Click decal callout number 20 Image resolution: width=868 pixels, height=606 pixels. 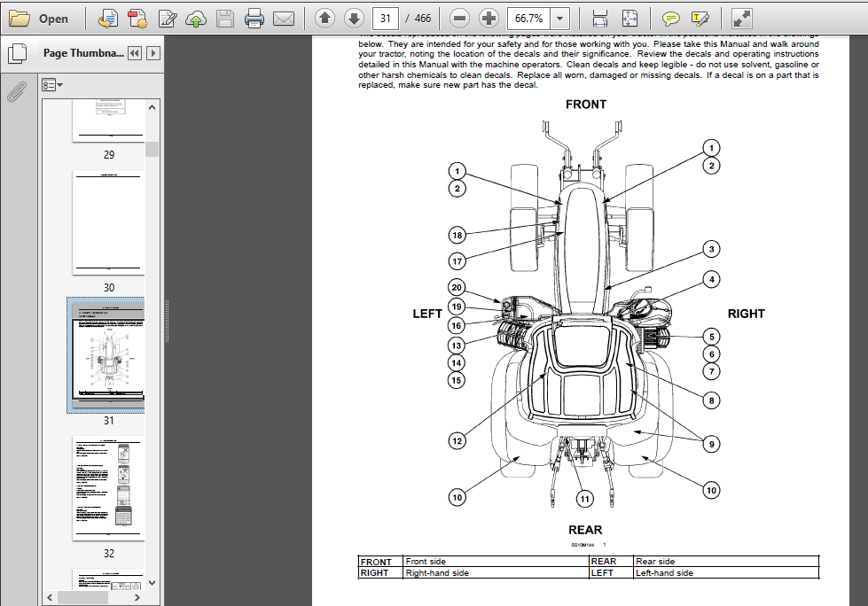click(456, 287)
